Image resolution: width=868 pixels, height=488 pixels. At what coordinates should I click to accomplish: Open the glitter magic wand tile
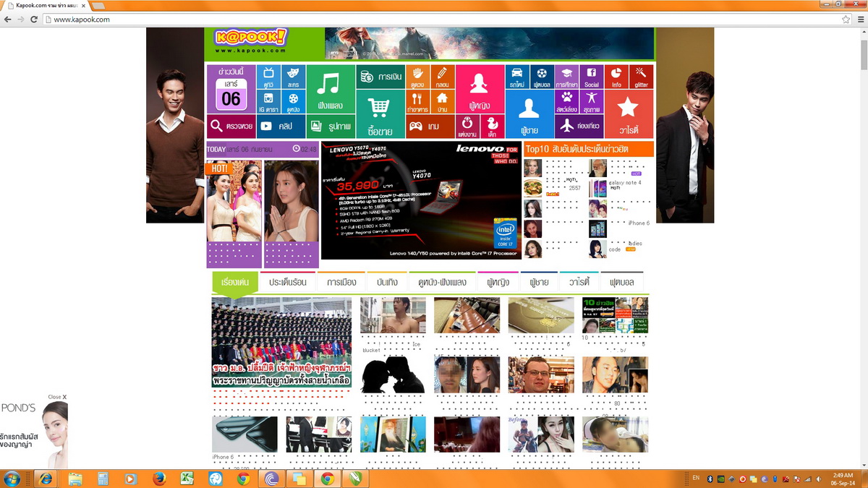(641, 77)
